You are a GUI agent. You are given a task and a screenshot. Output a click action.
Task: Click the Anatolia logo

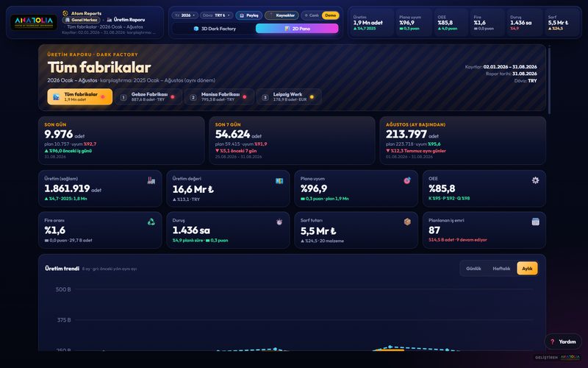coord(34,22)
